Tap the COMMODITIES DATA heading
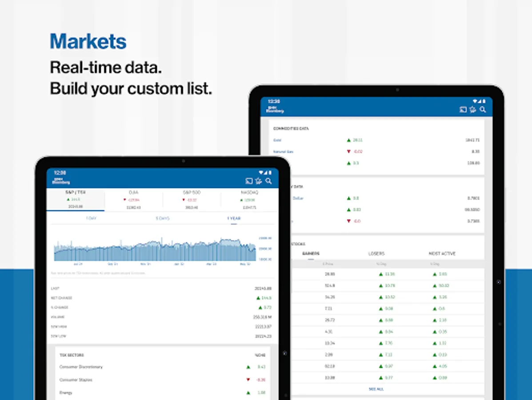Screen dimensions: 532x400 pos(291,128)
